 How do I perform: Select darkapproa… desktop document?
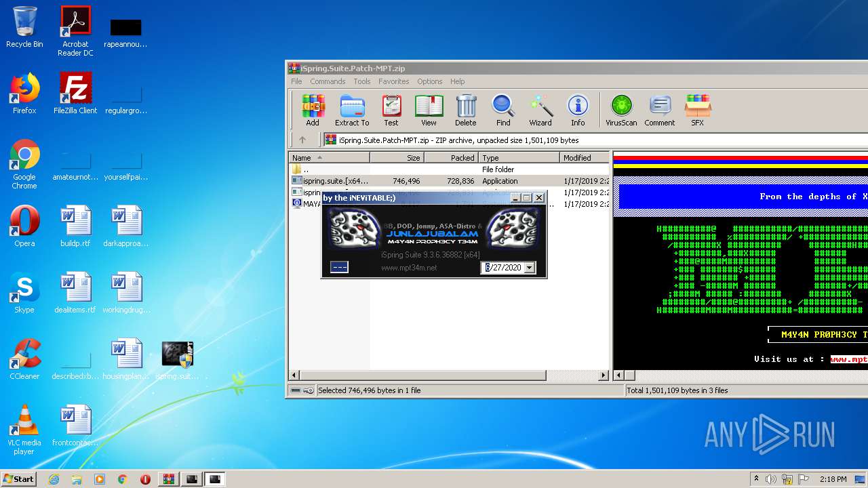pyautogui.click(x=126, y=226)
